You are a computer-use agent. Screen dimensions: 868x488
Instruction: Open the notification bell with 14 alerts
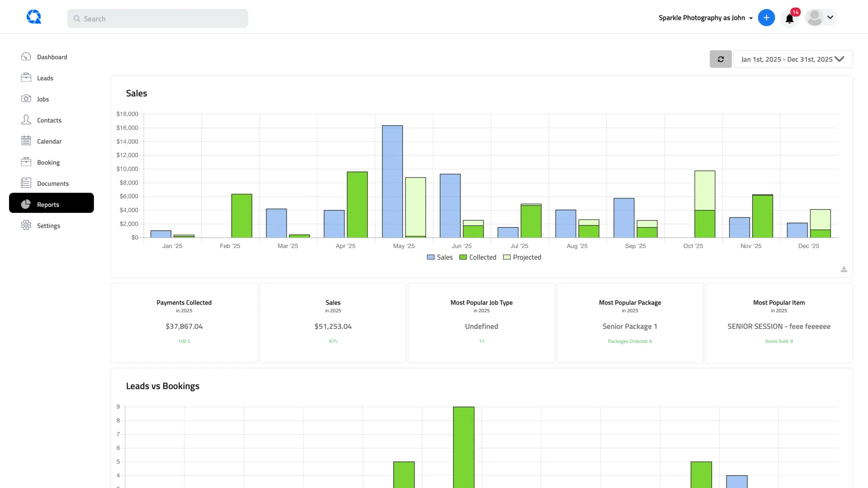(789, 19)
